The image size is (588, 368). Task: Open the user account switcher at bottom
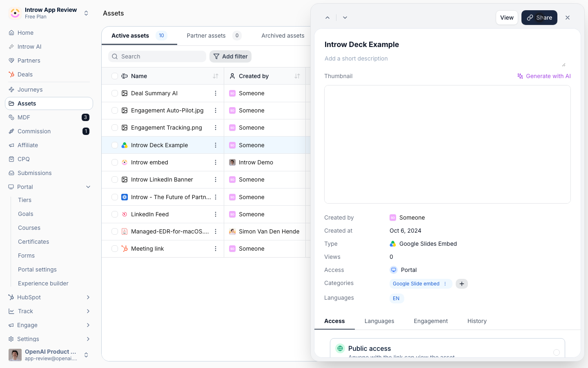pyautogui.click(x=49, y=355)
